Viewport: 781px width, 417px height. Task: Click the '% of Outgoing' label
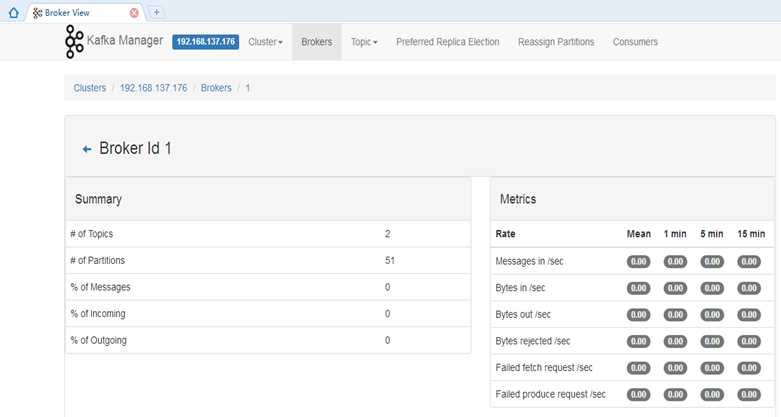(99, 340)
